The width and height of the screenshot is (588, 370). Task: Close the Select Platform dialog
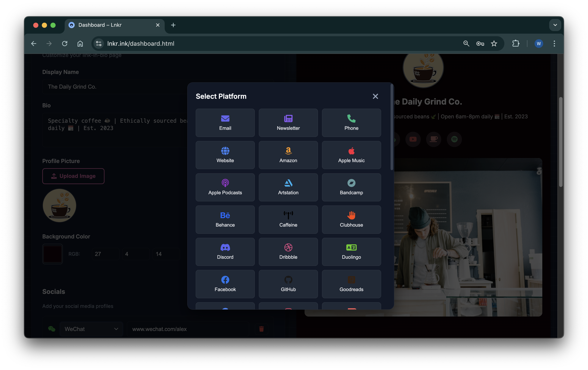coord(375,96)
